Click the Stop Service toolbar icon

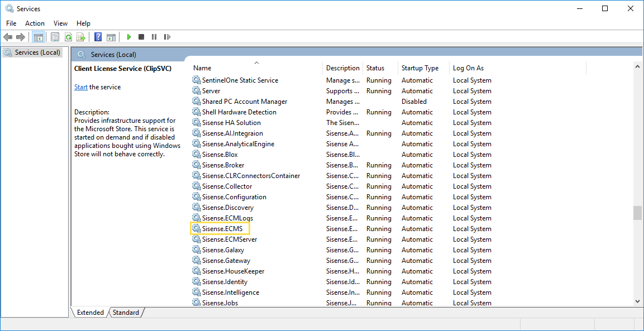[141, 37]
